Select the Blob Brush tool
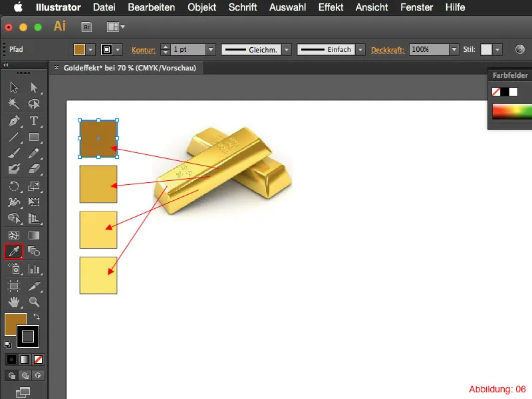The width and height of the screenshot is (532, 399). [14, 169]
